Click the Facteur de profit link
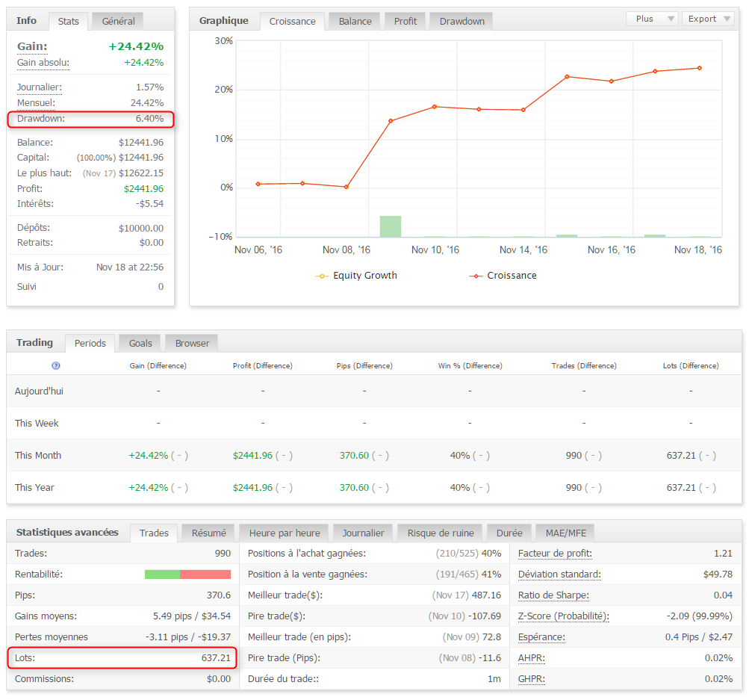Viewport: 749px width, 700px height. click(555, 554)
